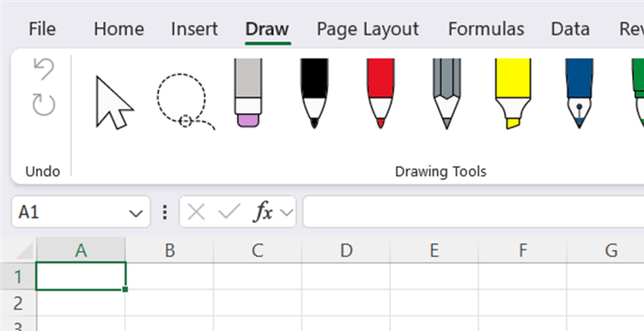644x331 pixels.
Task: Click cell B1
Action: (x=170, y=276)
